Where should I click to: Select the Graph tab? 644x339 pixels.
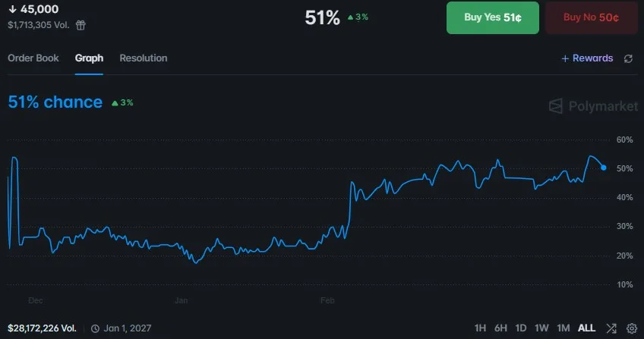click(x=89, y=58)
